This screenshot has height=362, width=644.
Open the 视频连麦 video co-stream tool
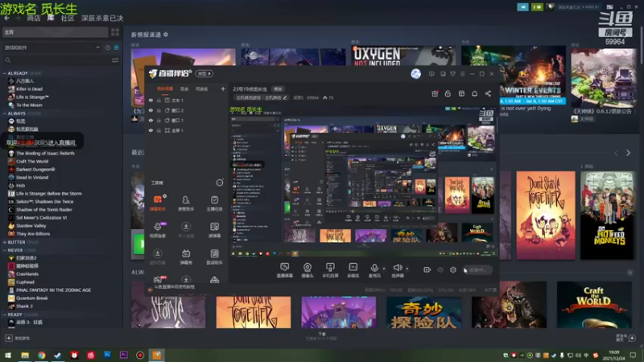(x=158, y=230)
